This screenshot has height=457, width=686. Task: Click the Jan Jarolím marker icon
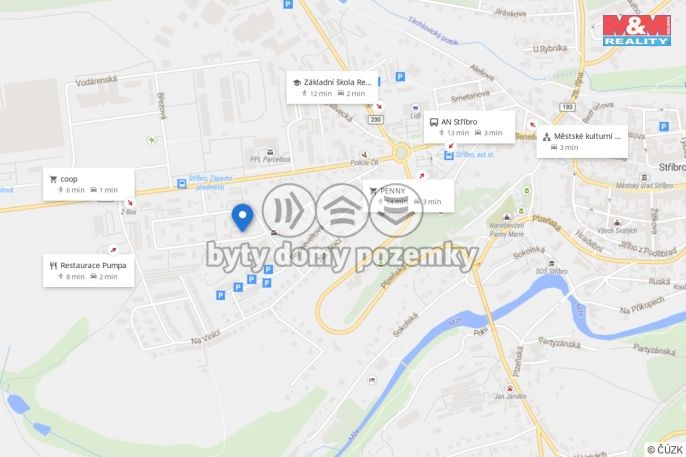510,389
